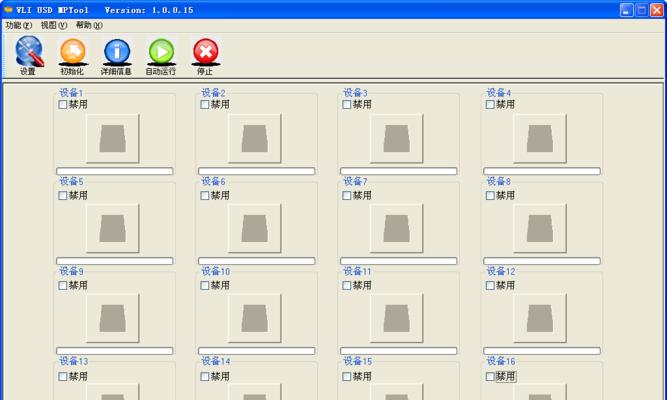This screenshot has height=400, width=667.
Task: Tick 禁用 checkbox for 设备10
Action: (205, 285)
